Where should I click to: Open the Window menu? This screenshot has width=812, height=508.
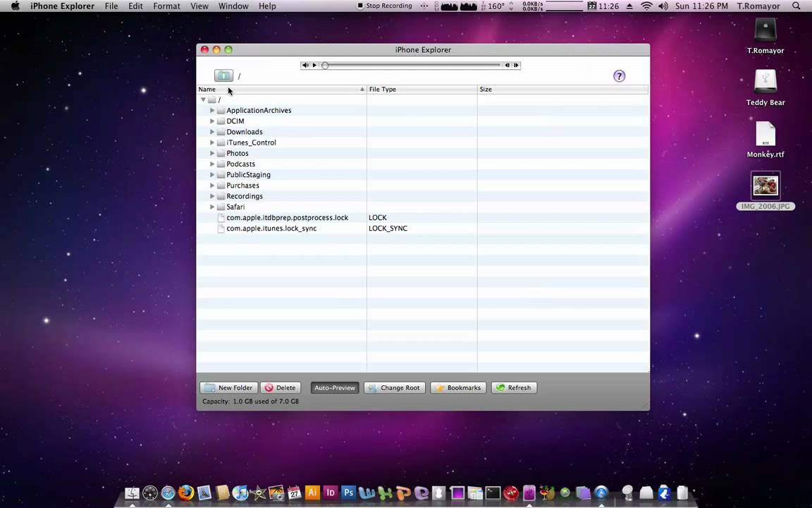233,6
